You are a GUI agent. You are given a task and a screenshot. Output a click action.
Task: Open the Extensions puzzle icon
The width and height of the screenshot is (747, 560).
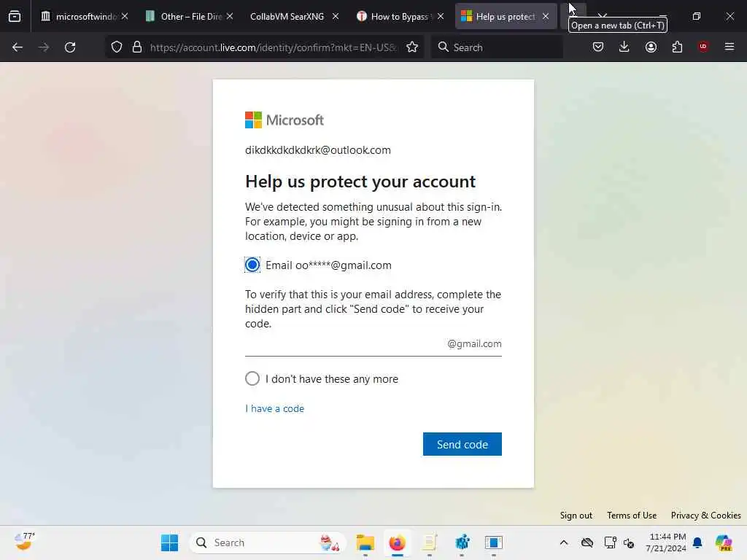point(677,47)
